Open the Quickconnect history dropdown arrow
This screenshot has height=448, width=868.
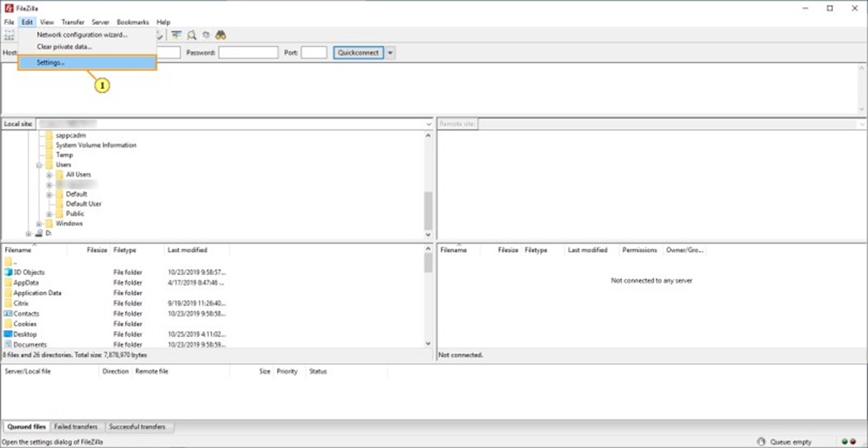point(390,53)
